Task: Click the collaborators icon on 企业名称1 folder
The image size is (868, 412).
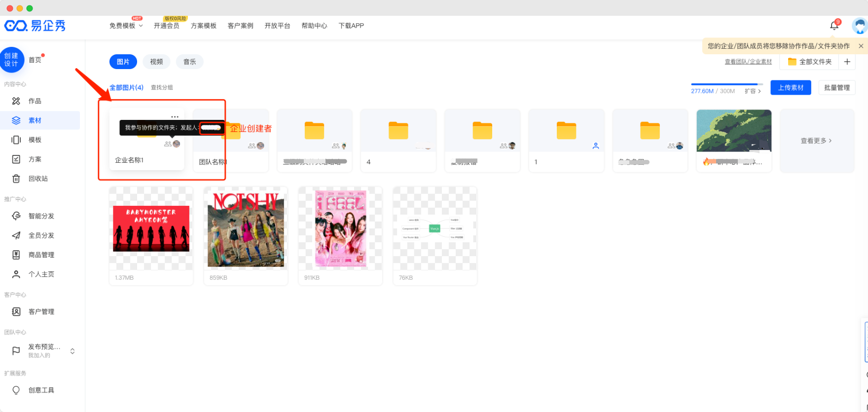Action: click(x=168, y=144)
